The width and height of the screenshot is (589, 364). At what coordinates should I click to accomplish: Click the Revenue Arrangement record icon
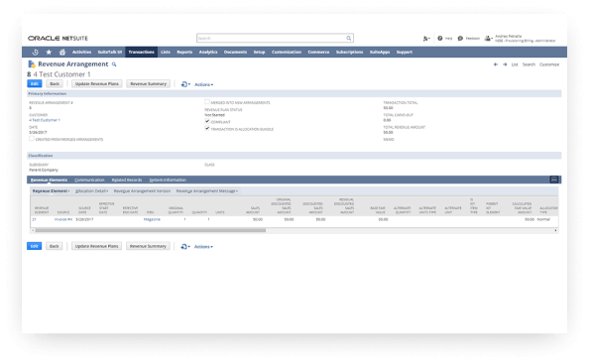(x=32, y=64)
